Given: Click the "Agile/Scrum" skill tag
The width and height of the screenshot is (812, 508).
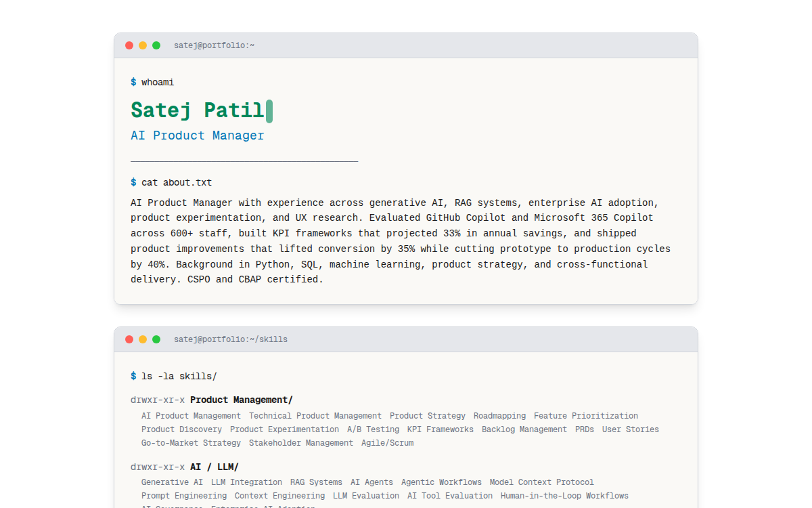Looking at the screenshot, I should point(387,443).
